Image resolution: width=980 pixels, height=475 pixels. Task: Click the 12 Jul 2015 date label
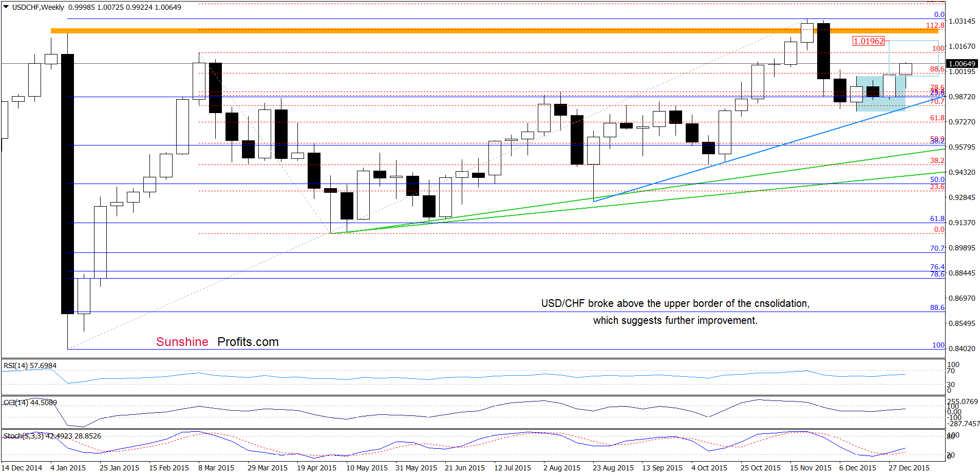click(513, 468)
